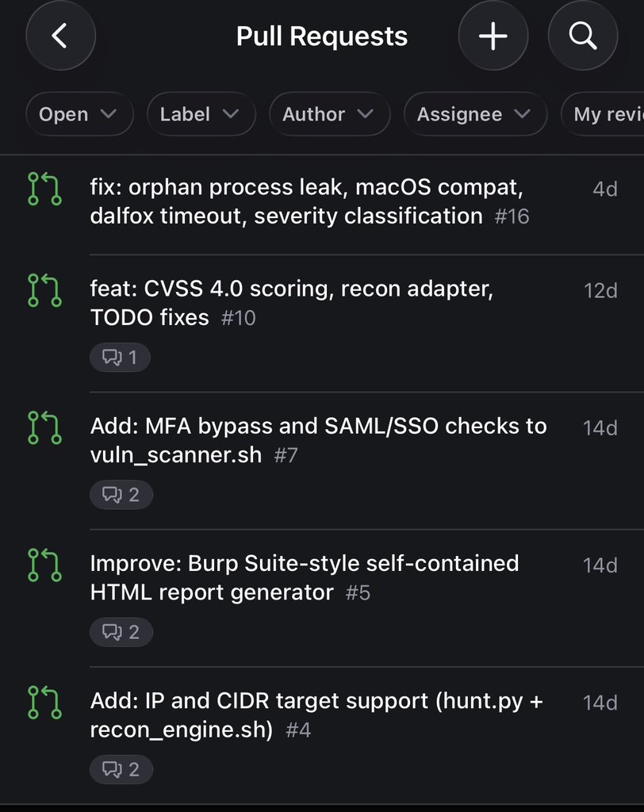Tap 14d age on Burp Suite-style PR
The height and width of the screenshot is (812, 644).
[x=600, y=565]
